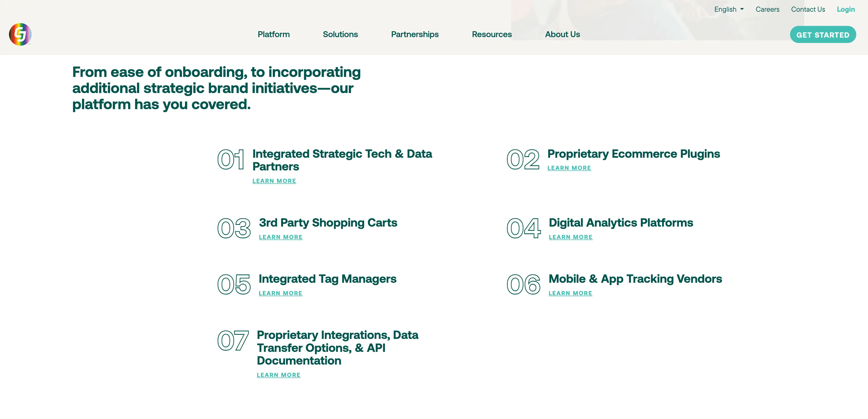Open the About Us menu
Image resolution: width=868 pixels, height=419 pixels.
coord(562,34)
